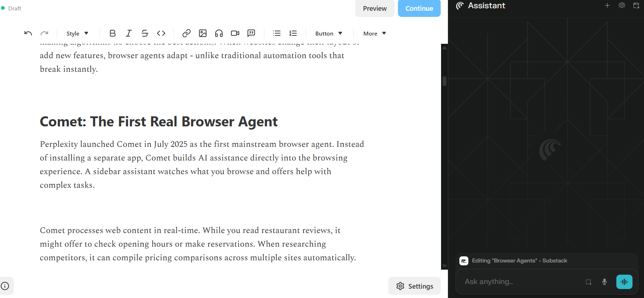This screenshot has height=298, width=644.
Task: Activate microphone dictation in Assistant
Action: point(604,282)
